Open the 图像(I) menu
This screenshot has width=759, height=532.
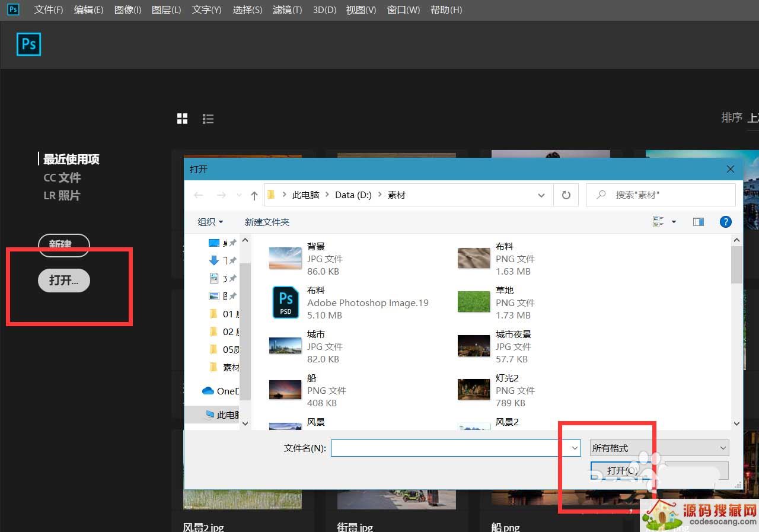127,10
